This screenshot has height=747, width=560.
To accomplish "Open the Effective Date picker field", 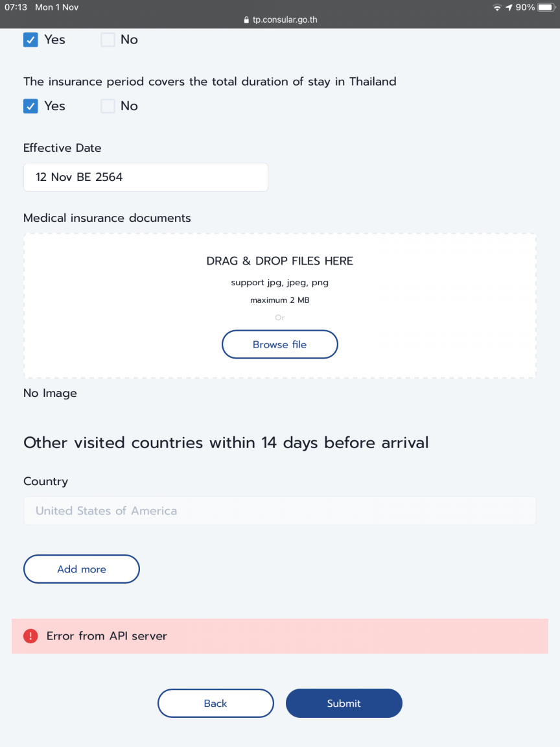I will [146, 177].
